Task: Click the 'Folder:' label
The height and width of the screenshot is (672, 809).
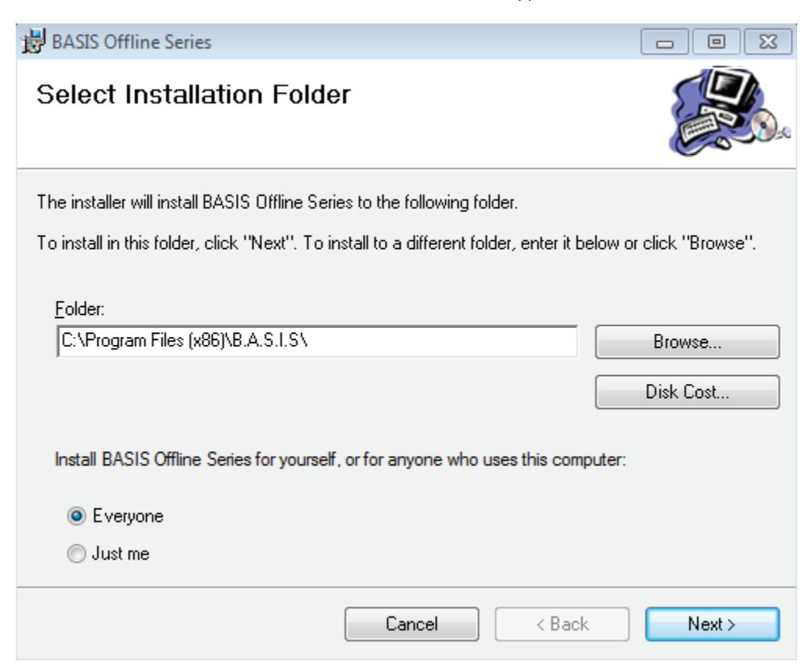Action: tap(79, 309)
